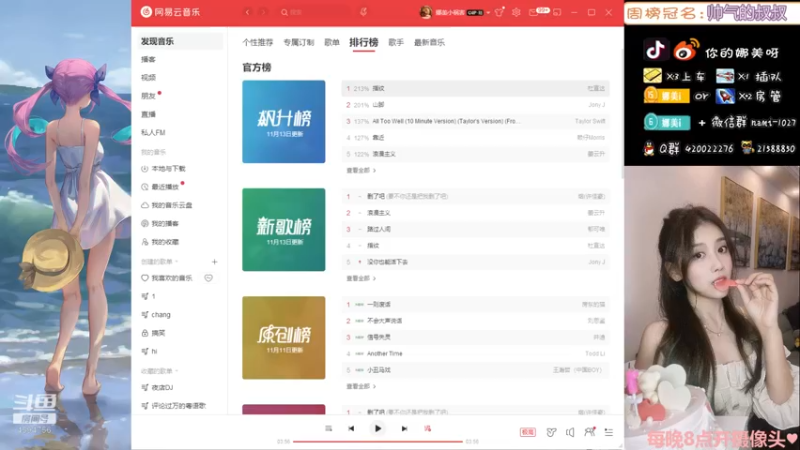Go back with the left arrow

coord(247,12)
